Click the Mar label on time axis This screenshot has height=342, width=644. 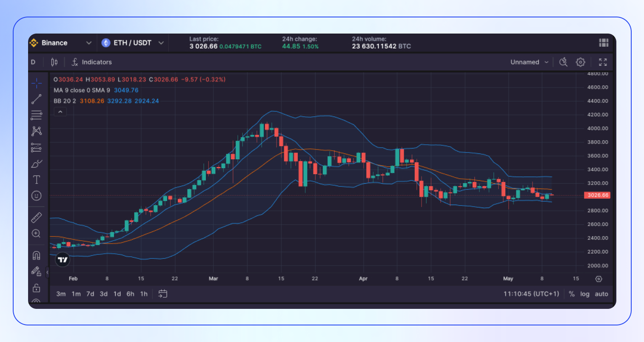[x=214, y=279]
